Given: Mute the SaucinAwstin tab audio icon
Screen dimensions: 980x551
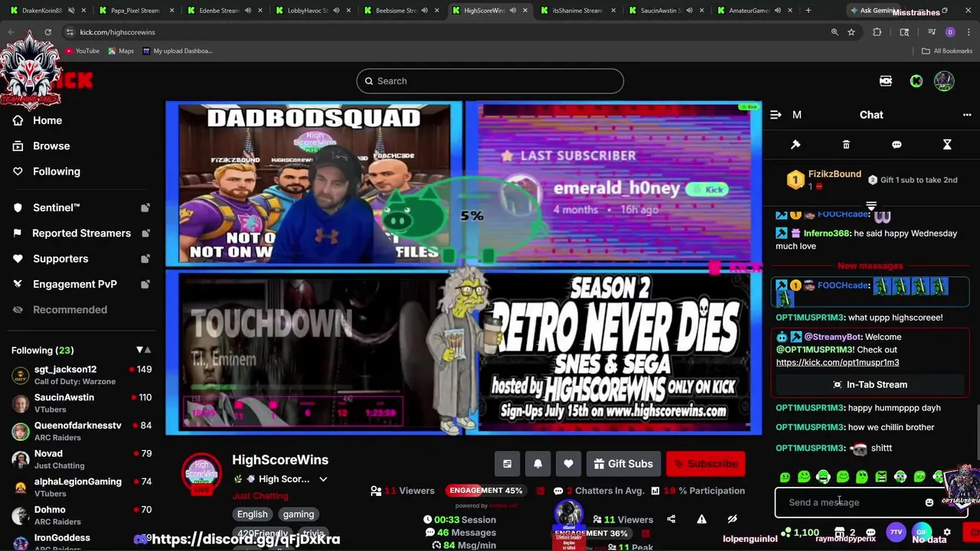Looking at the screenshot, I should click(690, 11).
